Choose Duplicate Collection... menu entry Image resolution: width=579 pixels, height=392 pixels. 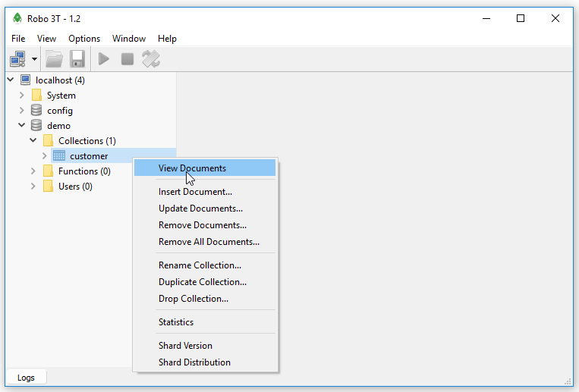point(205,281)
